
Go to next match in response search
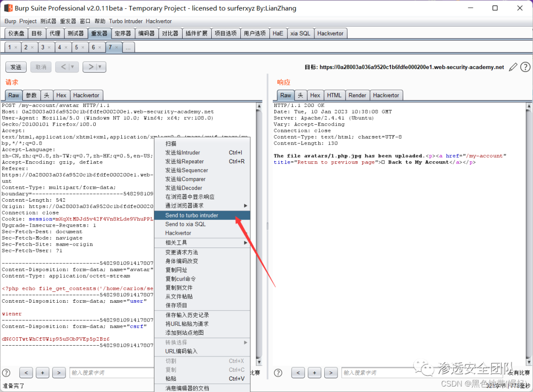click(x=331, y=373)
